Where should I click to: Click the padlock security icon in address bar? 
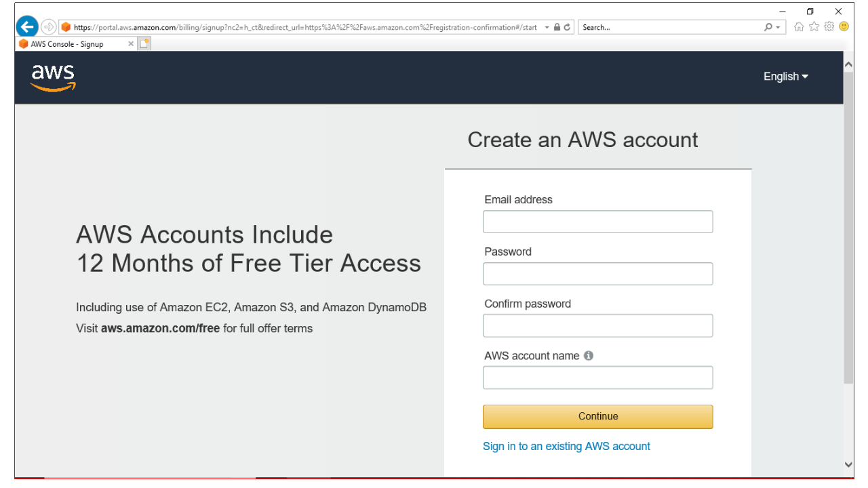click(x=557, y=27)
